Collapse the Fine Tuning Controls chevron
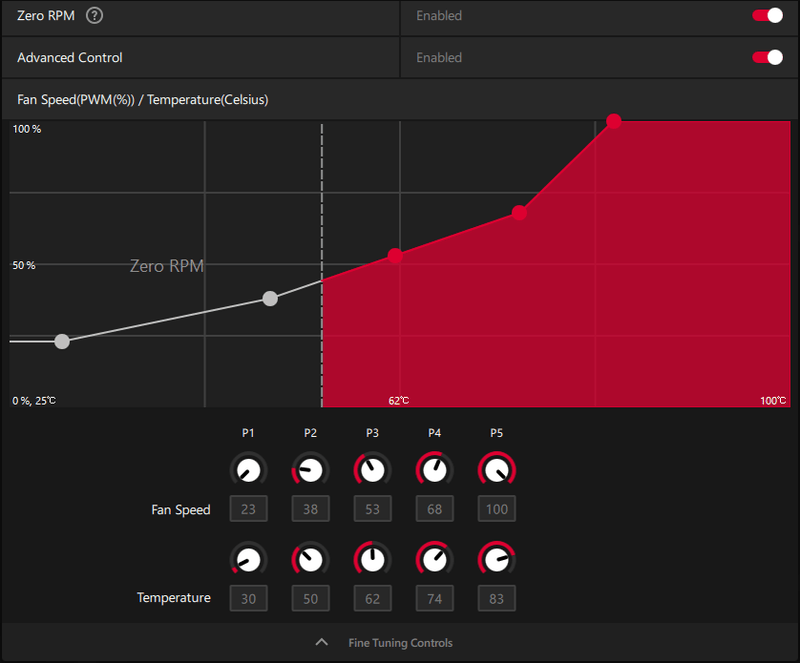This screenshot has width=800, height=663. tap(321, 643)
